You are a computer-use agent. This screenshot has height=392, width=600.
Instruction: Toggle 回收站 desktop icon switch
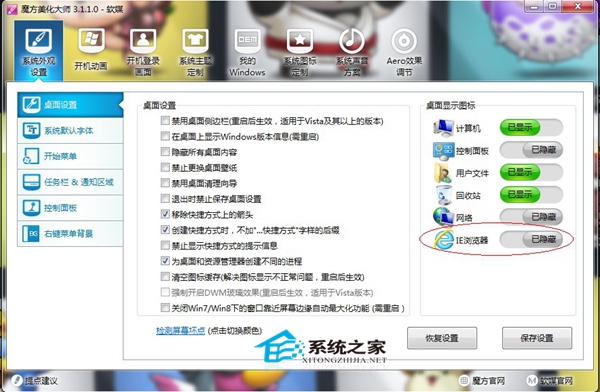[531, 194]
